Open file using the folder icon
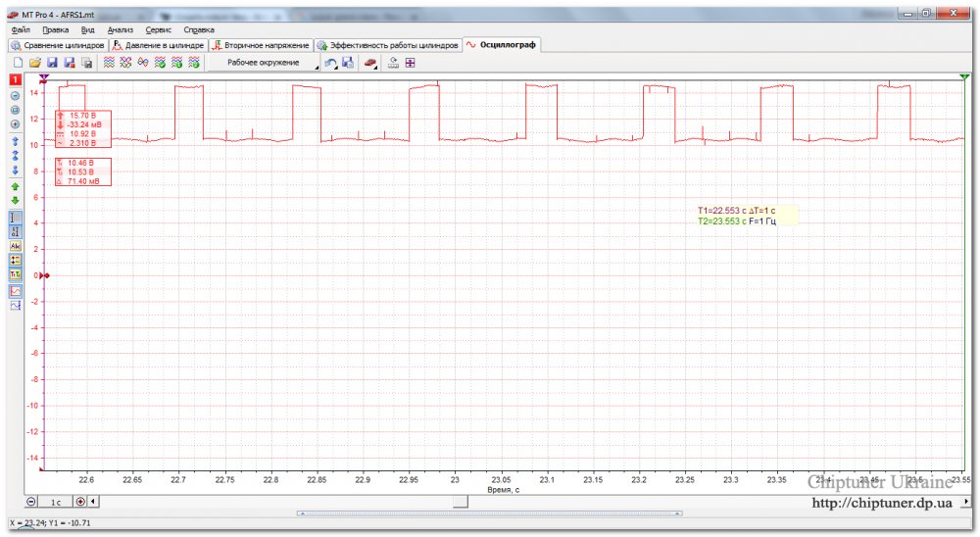The width and height of the screenshot is (980, 537). point(35,63)
